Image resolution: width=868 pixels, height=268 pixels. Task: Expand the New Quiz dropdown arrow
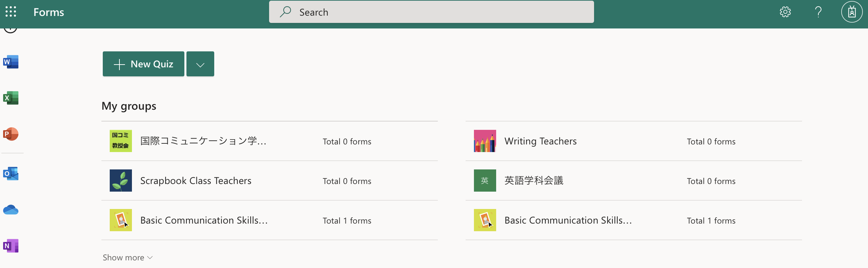click(200, 64)
